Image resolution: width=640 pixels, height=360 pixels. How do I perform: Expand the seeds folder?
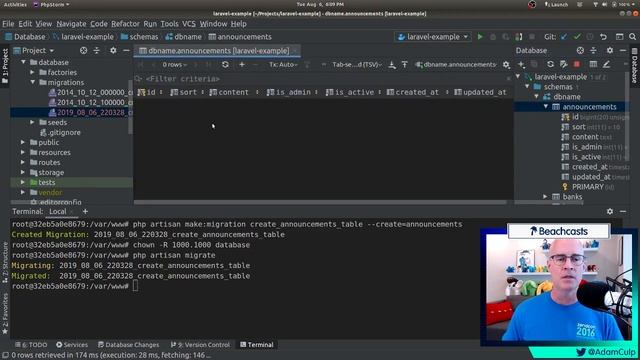(x=33, y=122)
